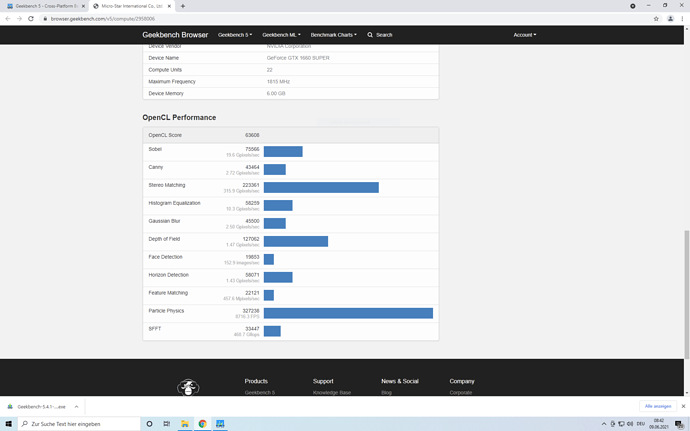Click the Maximum Frequency 1815 MHz value
Image resolution: width=690 pixels, height=431 pixels.
click(x=278, y=81)
